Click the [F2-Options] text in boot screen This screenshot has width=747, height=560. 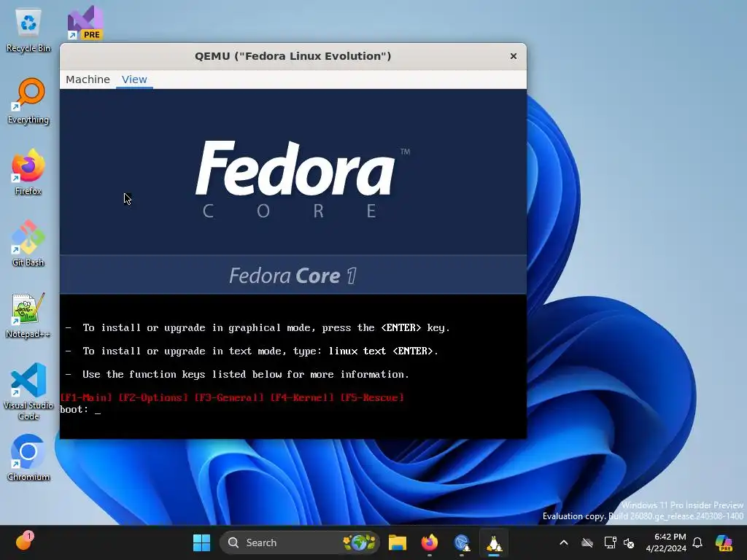coord(153,397)
